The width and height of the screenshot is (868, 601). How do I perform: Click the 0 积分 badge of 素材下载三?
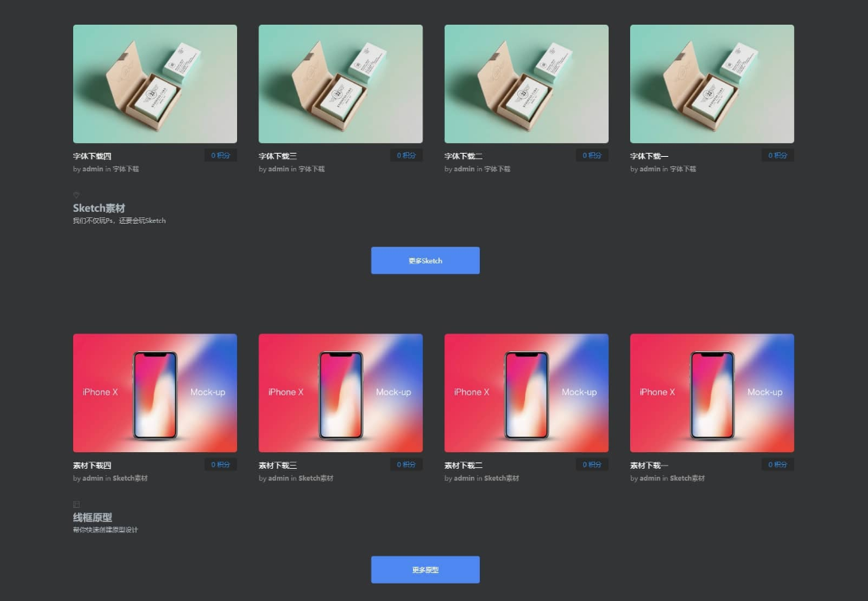[x=406, y=465]
